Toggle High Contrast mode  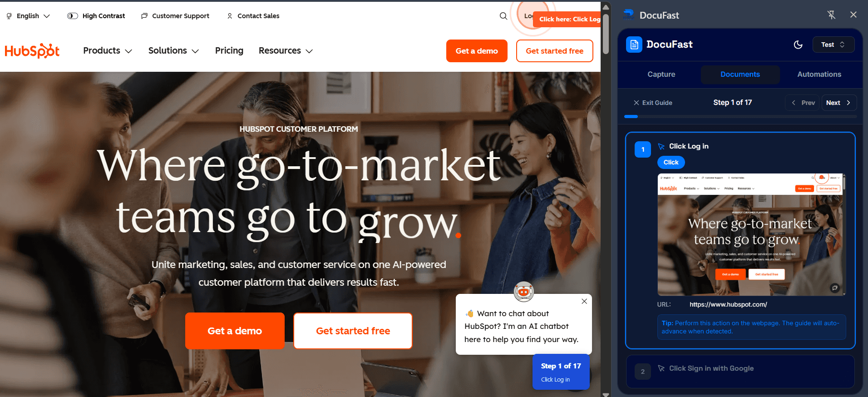click(96, 16)
